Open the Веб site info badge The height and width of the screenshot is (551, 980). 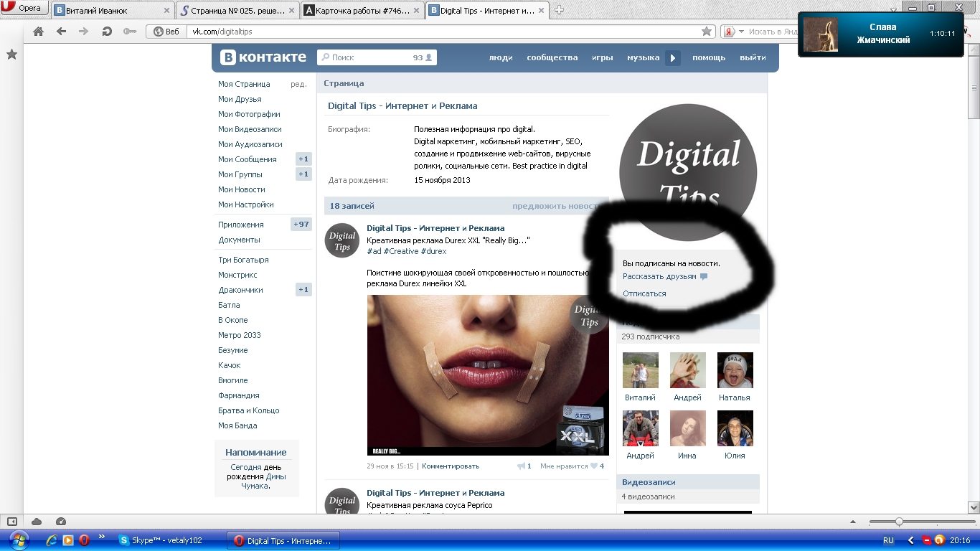coord(166,32)
